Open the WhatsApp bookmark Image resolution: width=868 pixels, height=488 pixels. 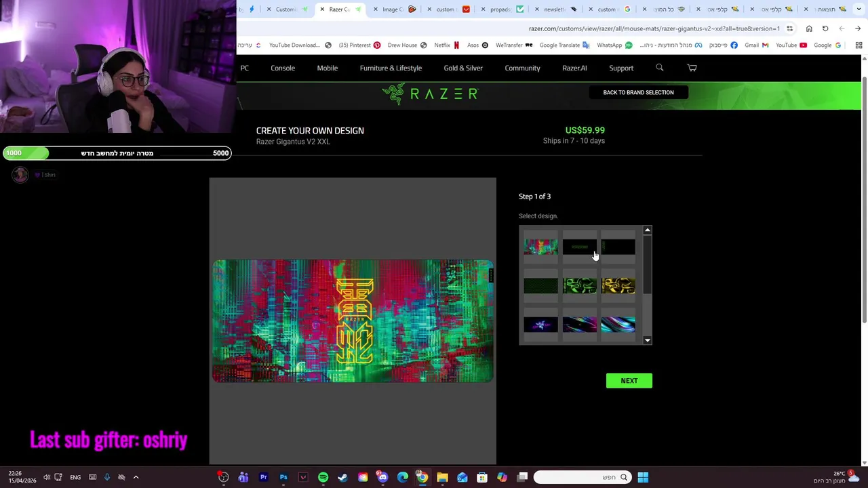click(x=614, y=45)
